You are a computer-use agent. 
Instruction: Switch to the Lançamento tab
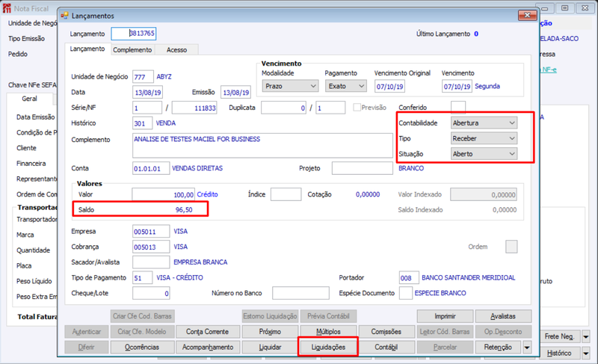pos(87,49)
